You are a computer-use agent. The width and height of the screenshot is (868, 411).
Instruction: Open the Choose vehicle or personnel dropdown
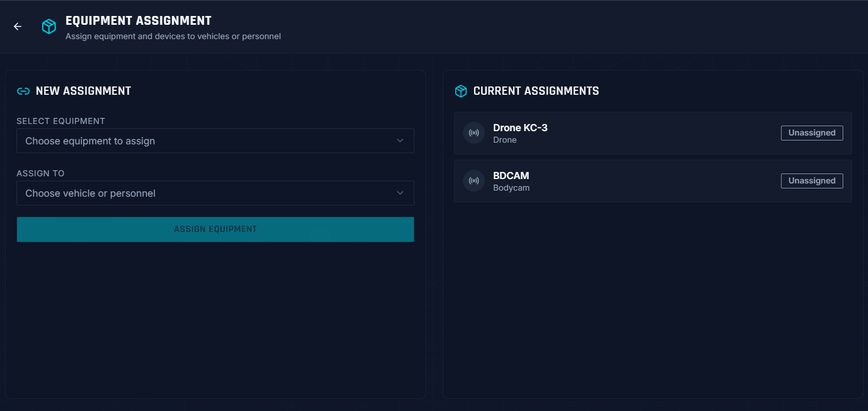[x=215, y=193]
